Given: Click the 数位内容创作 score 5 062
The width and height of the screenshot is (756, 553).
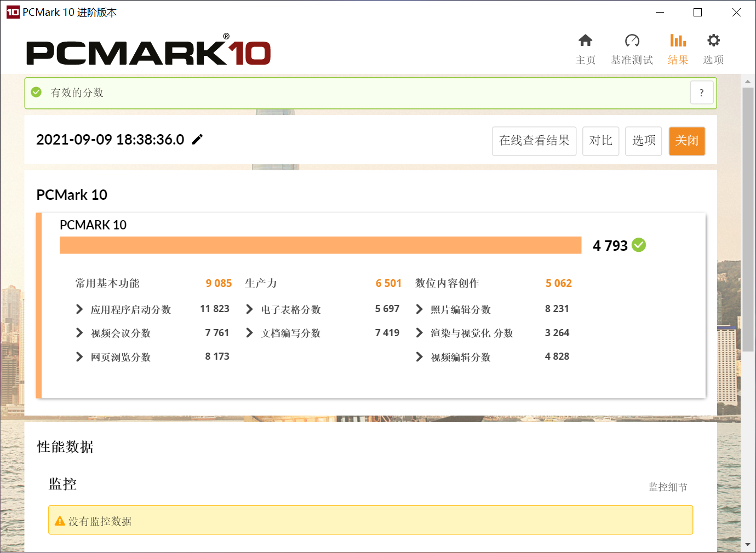Looking at the screenshot, I should [558, 283].
